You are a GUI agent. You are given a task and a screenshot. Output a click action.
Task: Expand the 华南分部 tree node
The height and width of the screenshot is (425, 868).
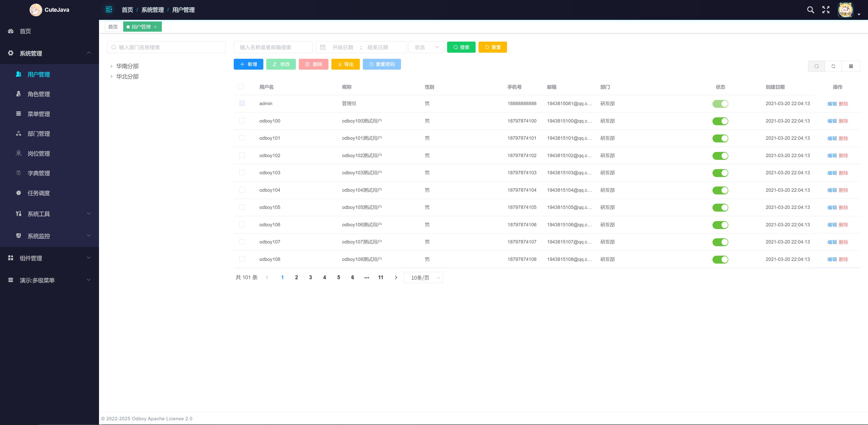pos(111,66)
